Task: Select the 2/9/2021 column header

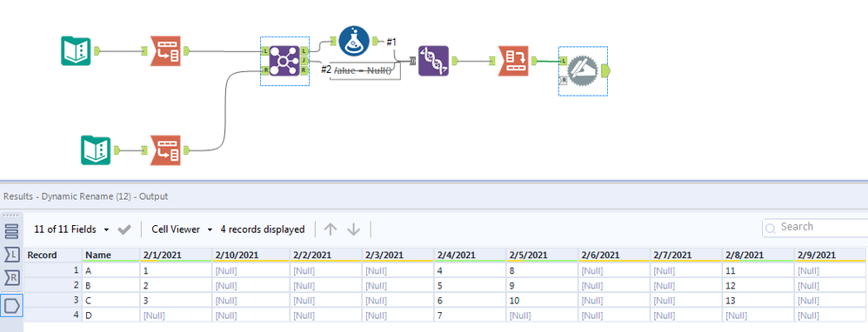Action: tap(831, 256)
